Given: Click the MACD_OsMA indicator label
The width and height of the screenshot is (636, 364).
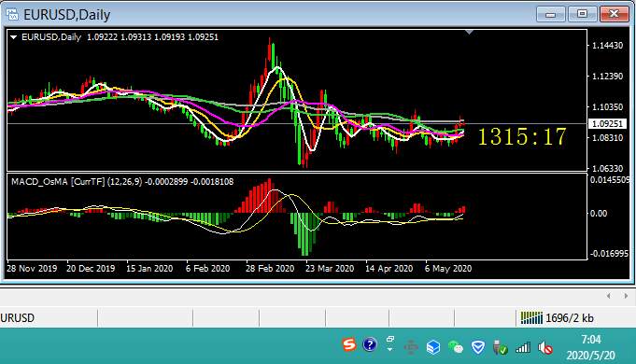Looking at the screenshot, I should click(122, 182).
